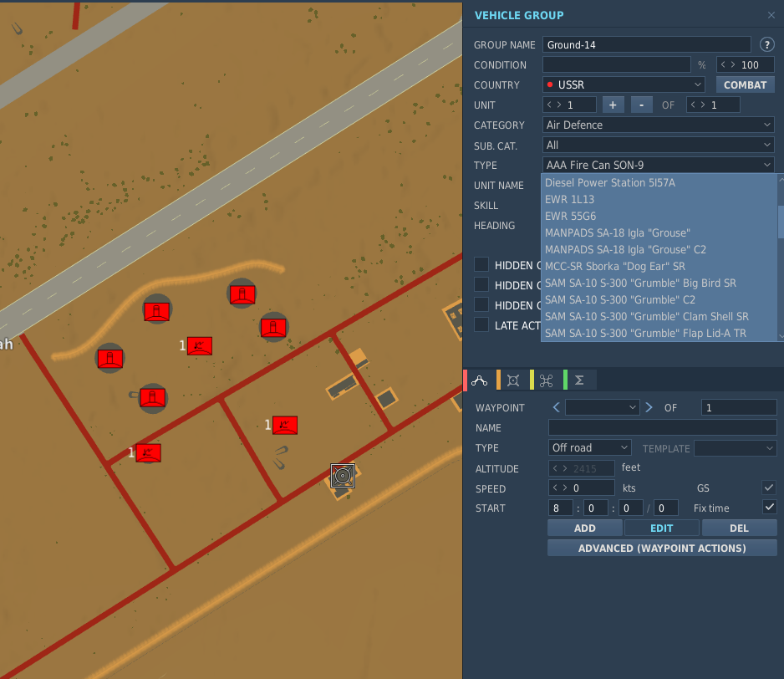Image resolution: width=784 pixels, height=679 pixels.
Task: Collapse the TYPE dropdown AAA Fire Can SON-9
Action: tap(658, 165)
